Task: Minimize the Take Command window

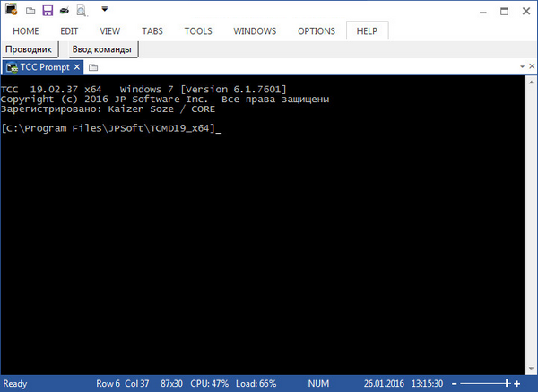Action: point(483,12)
